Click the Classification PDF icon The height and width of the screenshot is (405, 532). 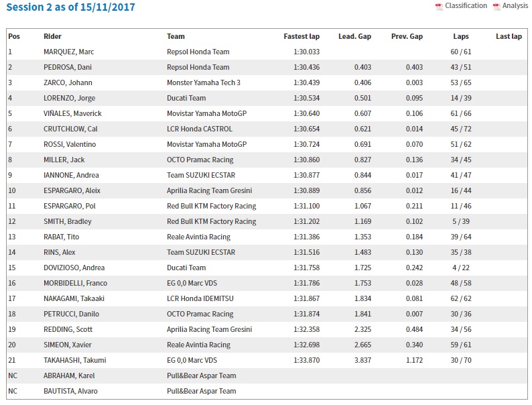pos(439,7)
